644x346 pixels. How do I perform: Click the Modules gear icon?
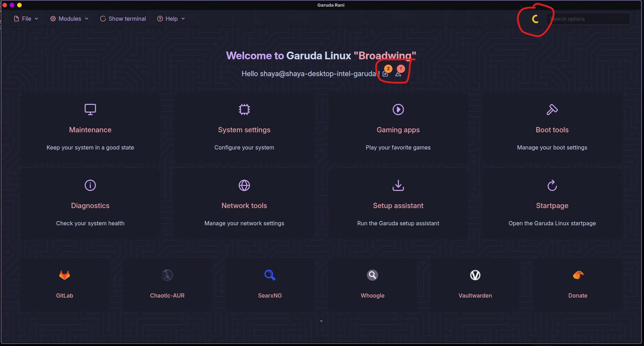pyautogui.click(x=53, y=19)
